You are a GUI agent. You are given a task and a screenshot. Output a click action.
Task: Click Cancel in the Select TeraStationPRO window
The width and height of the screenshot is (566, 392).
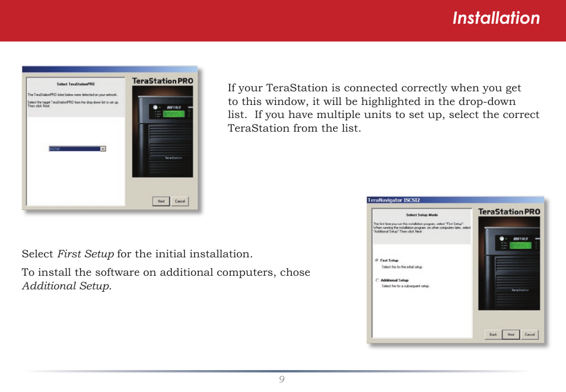pyautogui.click(x=180, y=201)
